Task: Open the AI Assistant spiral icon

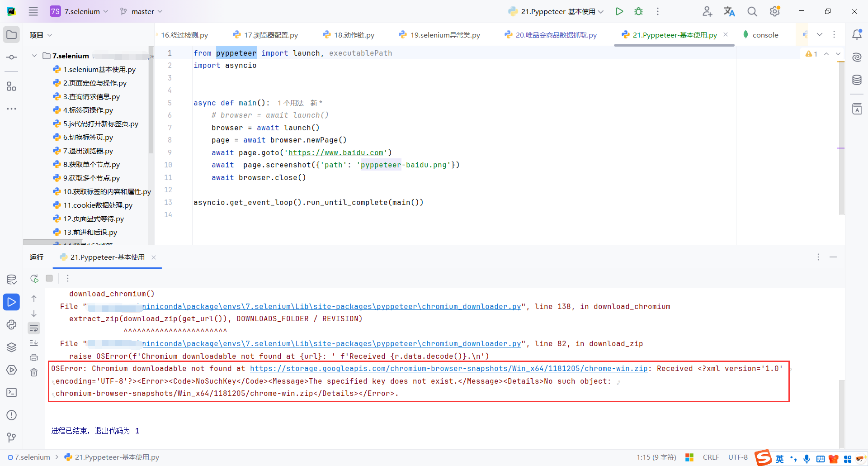Action: tap(857, 57)
